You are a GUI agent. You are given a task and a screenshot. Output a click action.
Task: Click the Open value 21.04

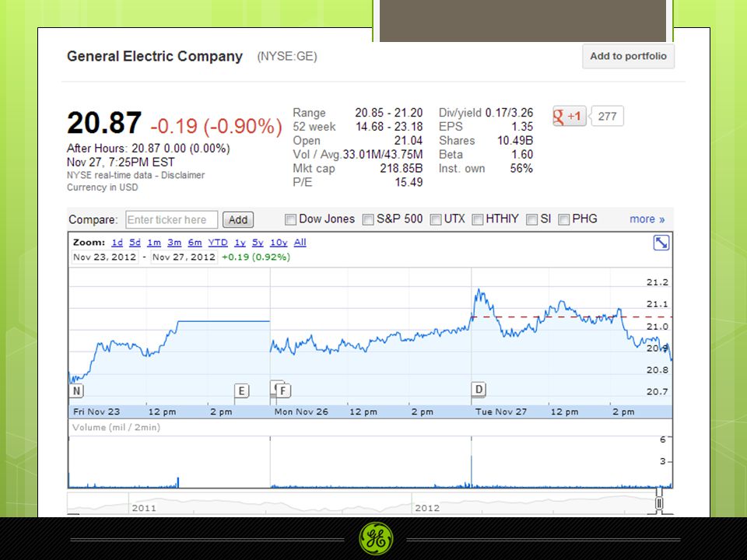click(409, 141)
